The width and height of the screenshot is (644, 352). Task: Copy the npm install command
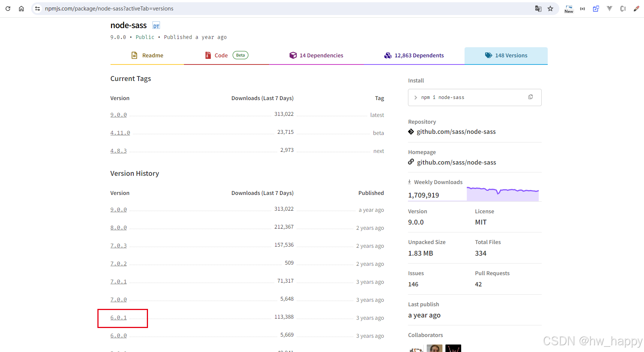click(x=530, y=97)
